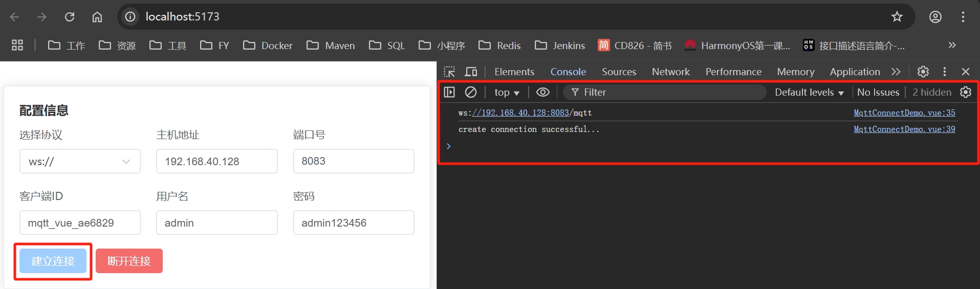This screenshot has height=289, width=980.
Task: Open the 接口描述语言简介 bookmark
Action: click(854, 46)
